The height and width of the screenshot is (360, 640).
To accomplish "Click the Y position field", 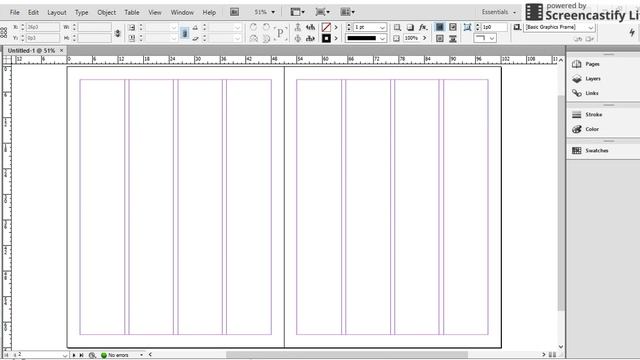I will (42, 38).
